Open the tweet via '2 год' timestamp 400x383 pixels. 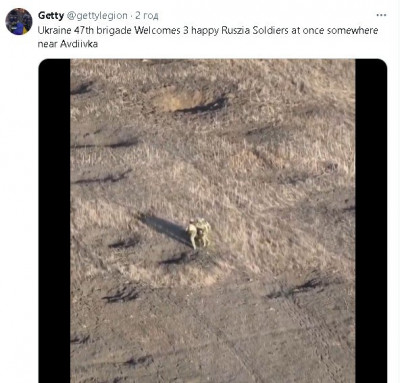coord(146,16)
